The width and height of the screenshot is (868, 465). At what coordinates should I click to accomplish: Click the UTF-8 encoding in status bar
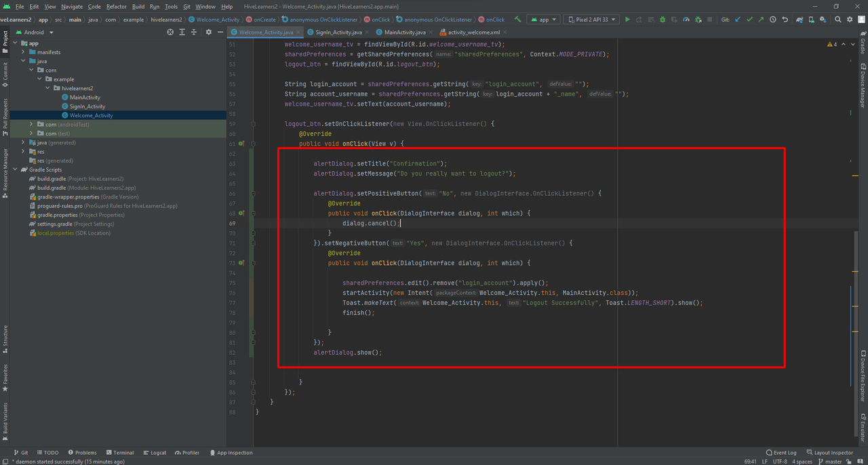(780, 462)
